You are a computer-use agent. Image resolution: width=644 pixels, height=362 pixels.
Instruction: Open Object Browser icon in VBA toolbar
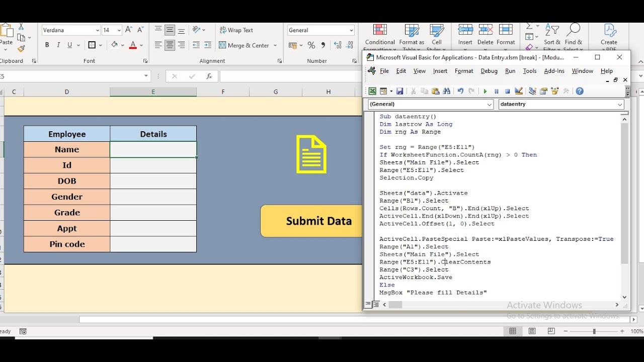click(554, 91)
